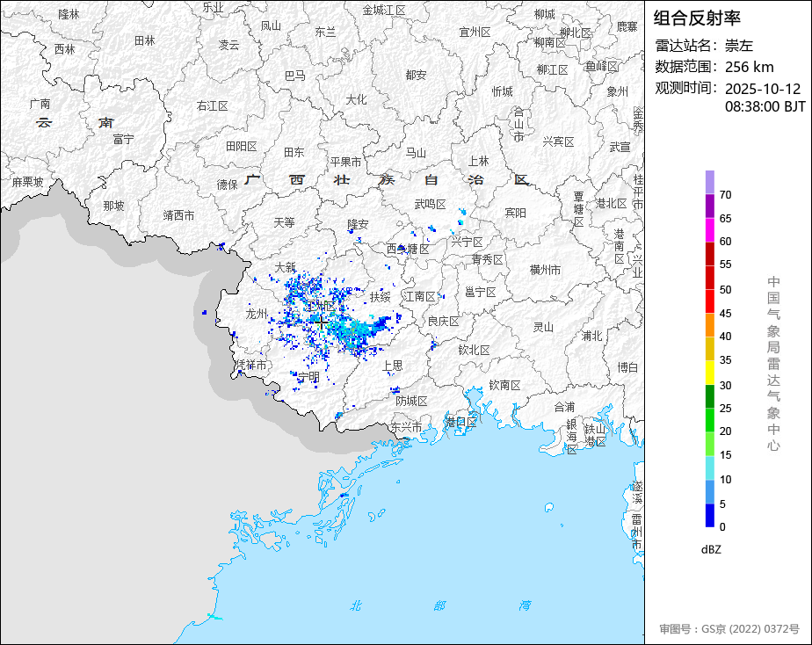Click the 武鸣区 map label

[431, 205]
